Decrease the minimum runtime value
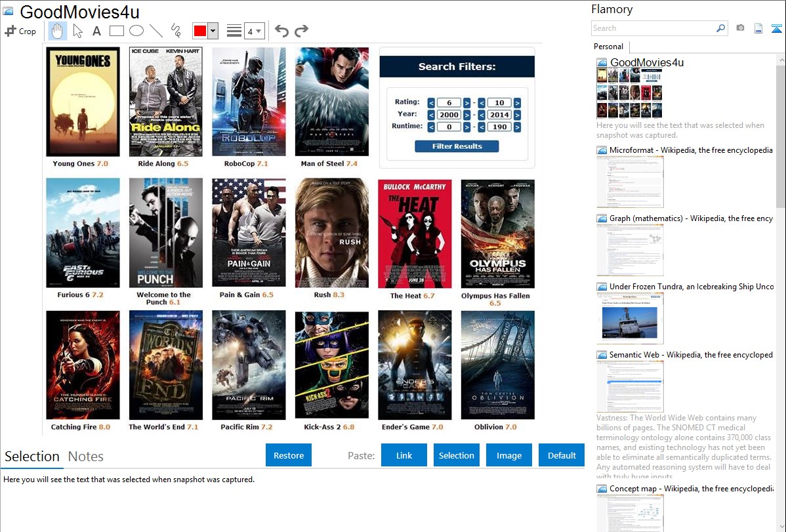This screenshot has width=786, height=532. point(431,127)
